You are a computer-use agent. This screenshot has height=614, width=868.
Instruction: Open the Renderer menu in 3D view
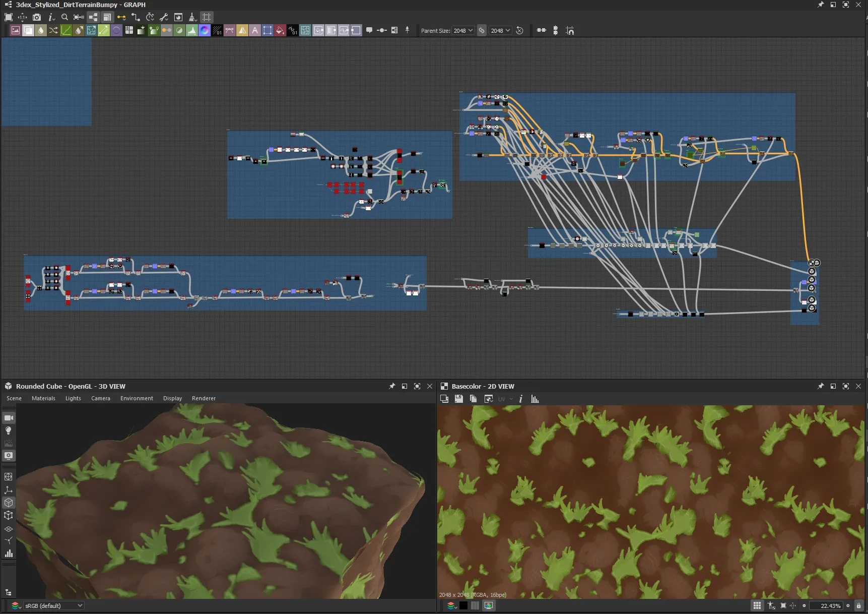(x=204, y=398)
